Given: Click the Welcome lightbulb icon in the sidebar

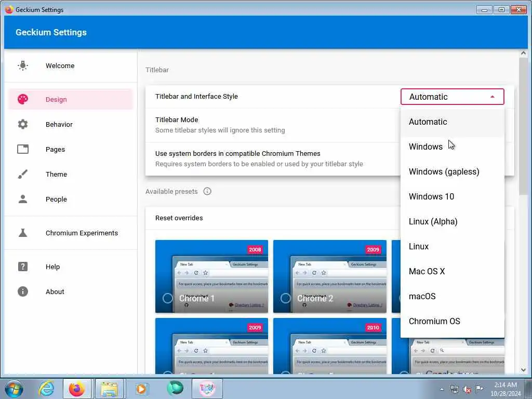Looking at the screenshot, I should (x=23, y=65).
